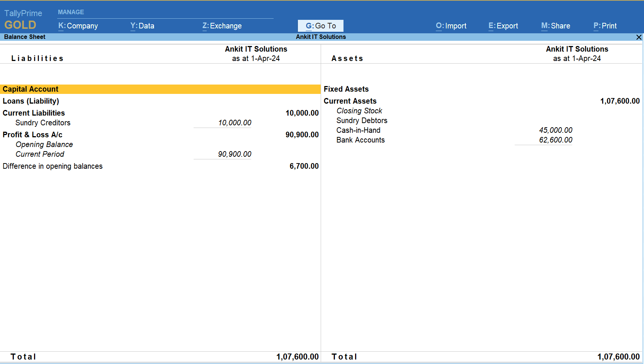
Task: Open the E: Export menu
Action: click(x=503, y=26)
